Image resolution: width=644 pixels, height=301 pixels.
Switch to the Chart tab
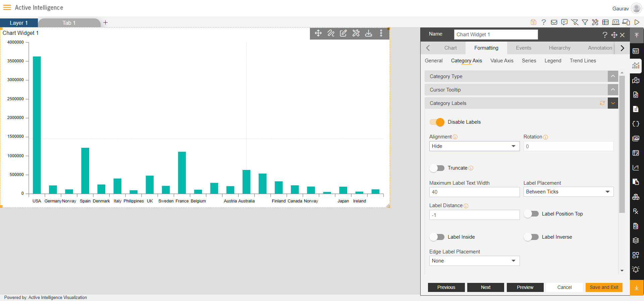[x=450, y=48]
